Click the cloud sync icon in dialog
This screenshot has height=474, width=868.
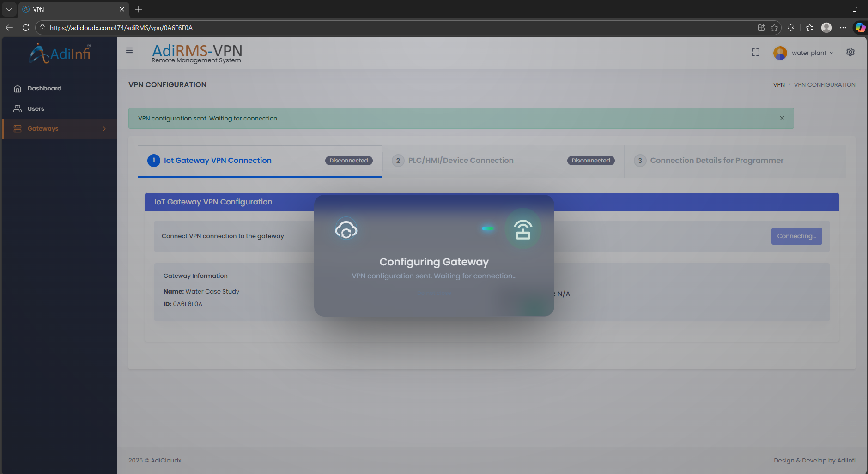pyautogui.click(x=346, y=229)
